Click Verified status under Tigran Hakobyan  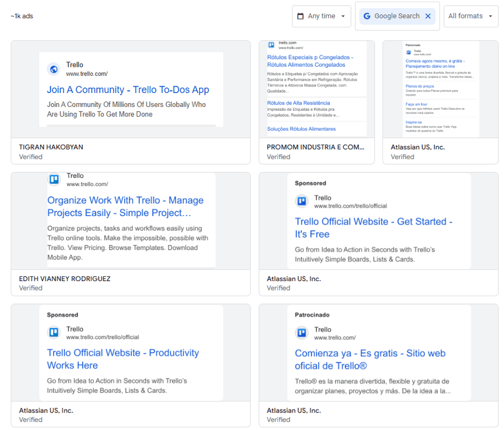[x=30, y=157]
